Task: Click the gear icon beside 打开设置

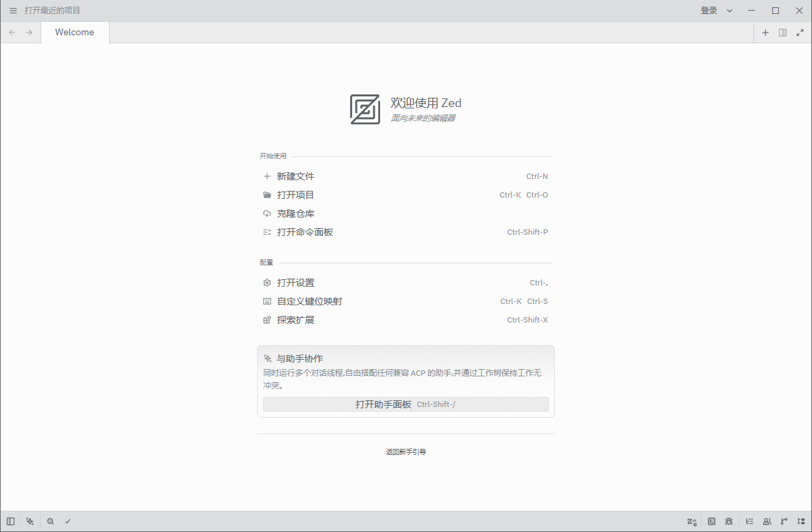Action: pyautogui.click(x=267, y=283)
